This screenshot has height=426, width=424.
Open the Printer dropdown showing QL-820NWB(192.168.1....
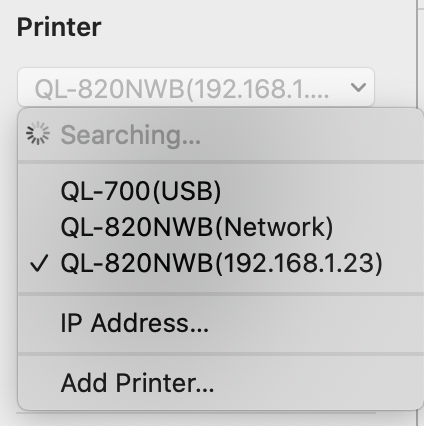[196, 87]
